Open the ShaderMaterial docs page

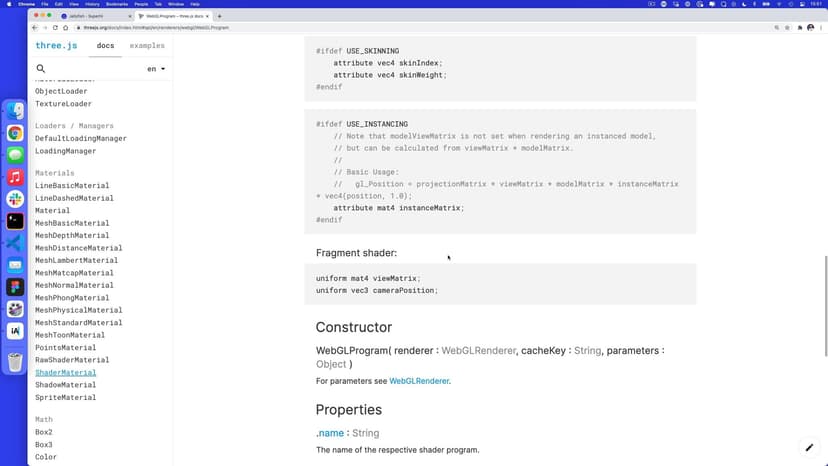(65, 373)
